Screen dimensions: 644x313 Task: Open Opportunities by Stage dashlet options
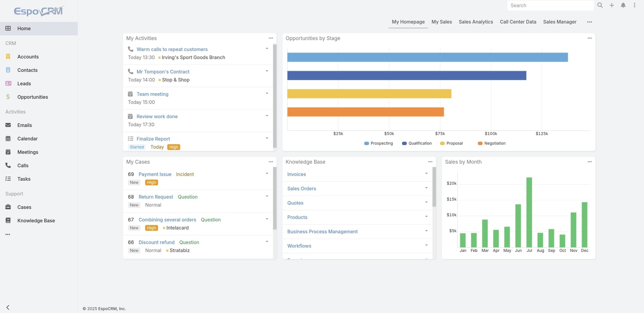pyautogui.click(x=590, y=38)
